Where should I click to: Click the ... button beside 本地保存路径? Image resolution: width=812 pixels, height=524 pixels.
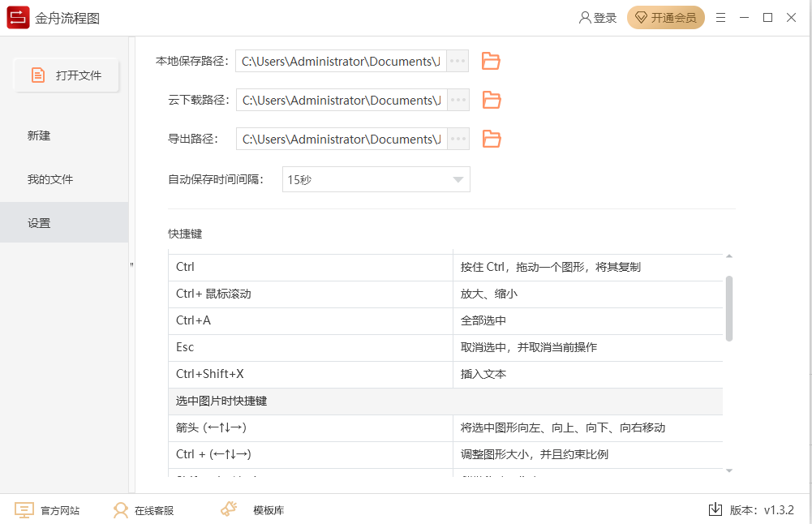pyautogui.click(x=457, y=61)
